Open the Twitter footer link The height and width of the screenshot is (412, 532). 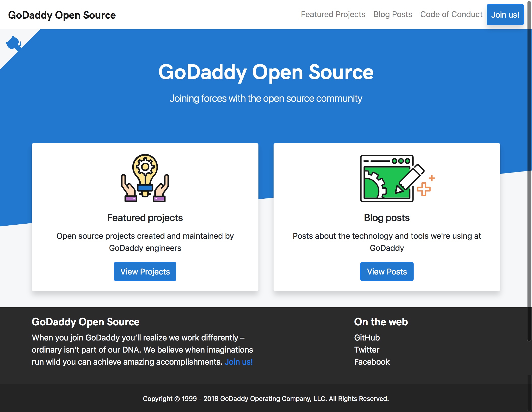367,350
